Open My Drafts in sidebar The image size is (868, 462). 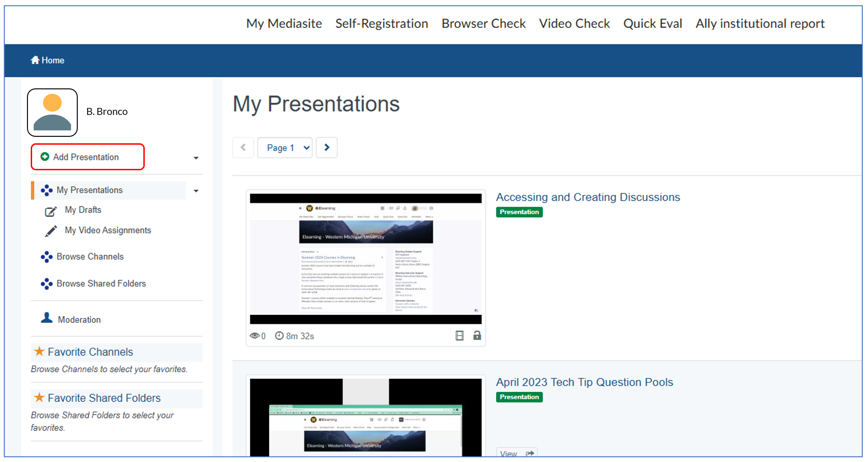pos(83,210)
